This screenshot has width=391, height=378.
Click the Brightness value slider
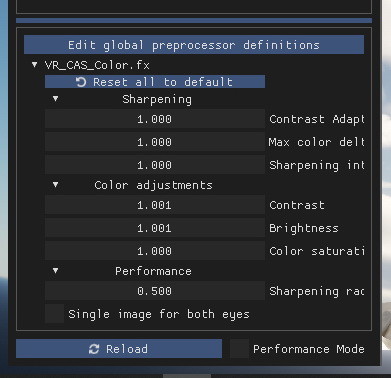coord(155,228)
